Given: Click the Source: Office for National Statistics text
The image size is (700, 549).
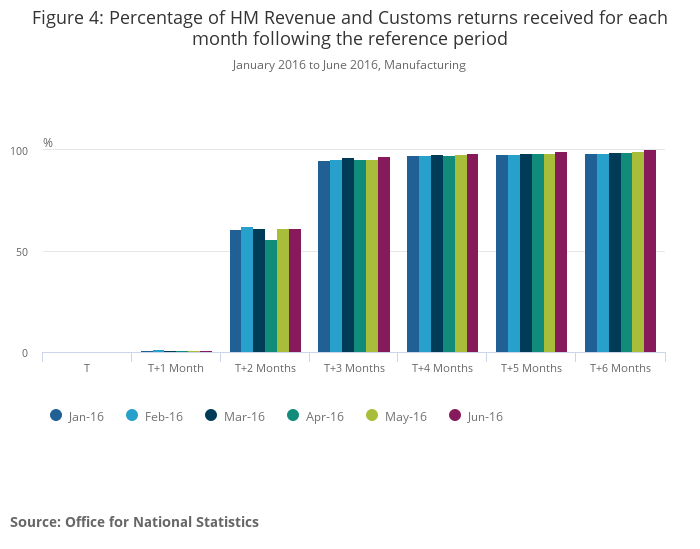Looking at the screenshot, I should click(x=134, y=522).
